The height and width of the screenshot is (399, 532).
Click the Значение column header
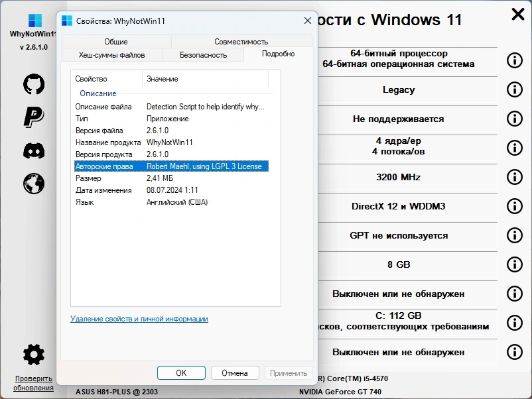205,79
